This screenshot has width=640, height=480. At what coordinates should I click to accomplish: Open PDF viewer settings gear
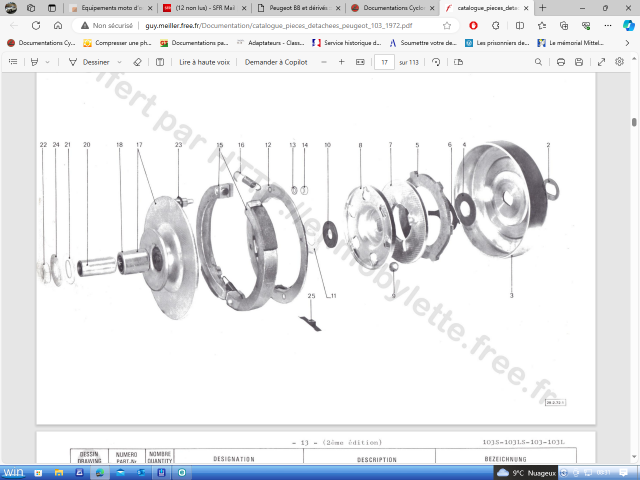pos(620,62)
